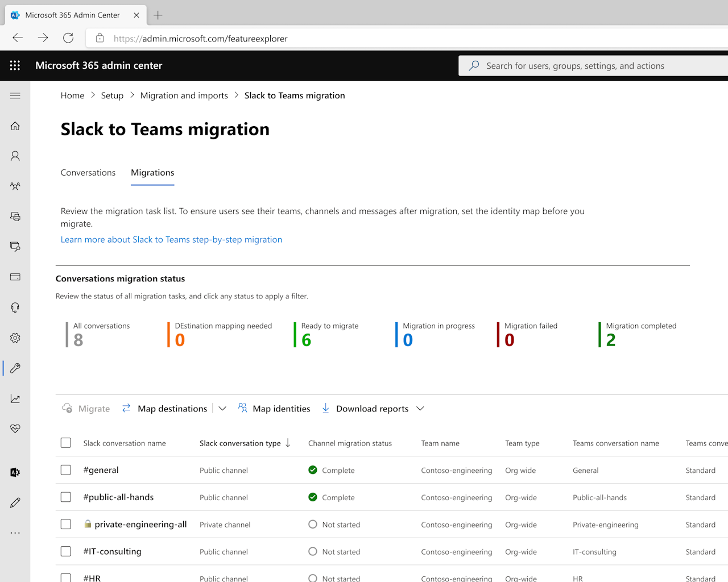This screenshot has height=582, width=728.
Task: Open the Slack to Teams migration learn link
Action: point(171,239)
